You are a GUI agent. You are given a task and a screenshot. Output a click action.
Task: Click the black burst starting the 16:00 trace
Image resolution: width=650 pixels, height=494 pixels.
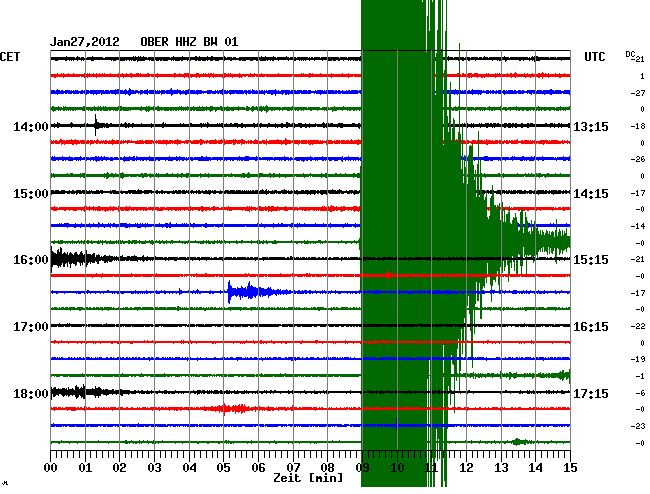tap(83, 259)
